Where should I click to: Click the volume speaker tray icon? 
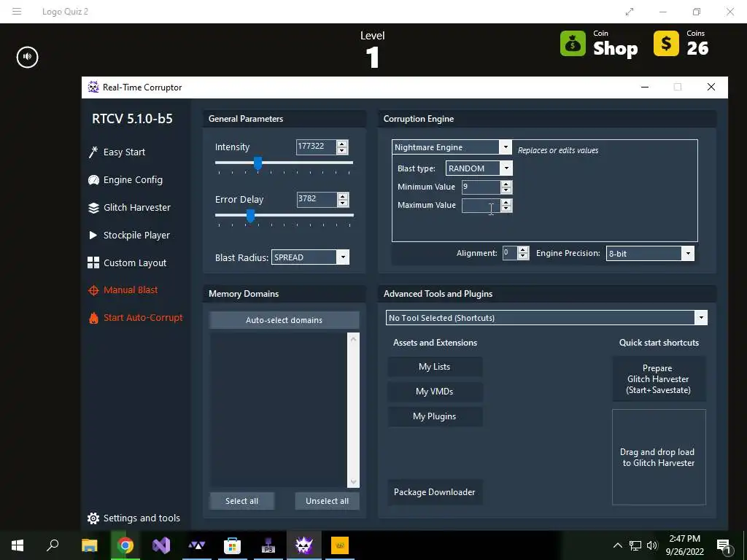pos(652,545)
